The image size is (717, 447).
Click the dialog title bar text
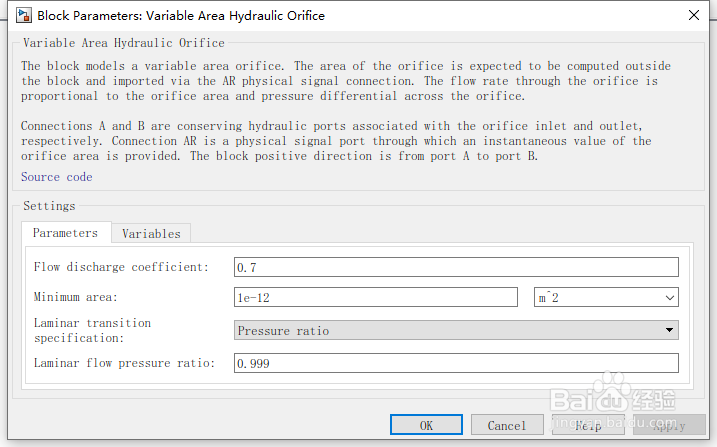[x=180, y=15]
